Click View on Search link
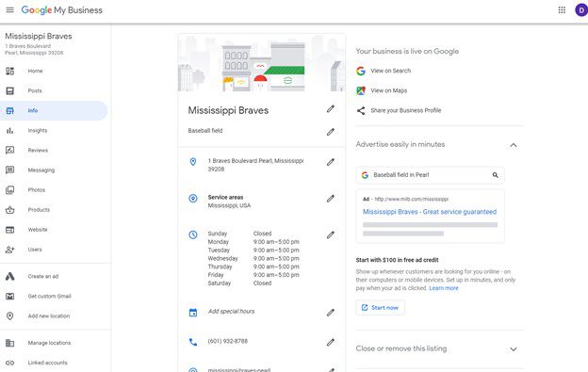The height and width of the screenshot is (372, 588). [x=391, y=71]
